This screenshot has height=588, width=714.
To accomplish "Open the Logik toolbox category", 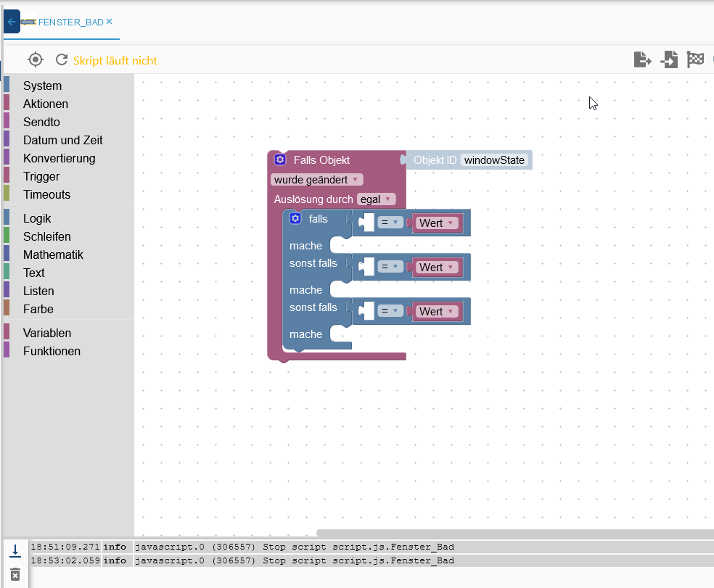I will pyautogui.click(x=37, y=218).
